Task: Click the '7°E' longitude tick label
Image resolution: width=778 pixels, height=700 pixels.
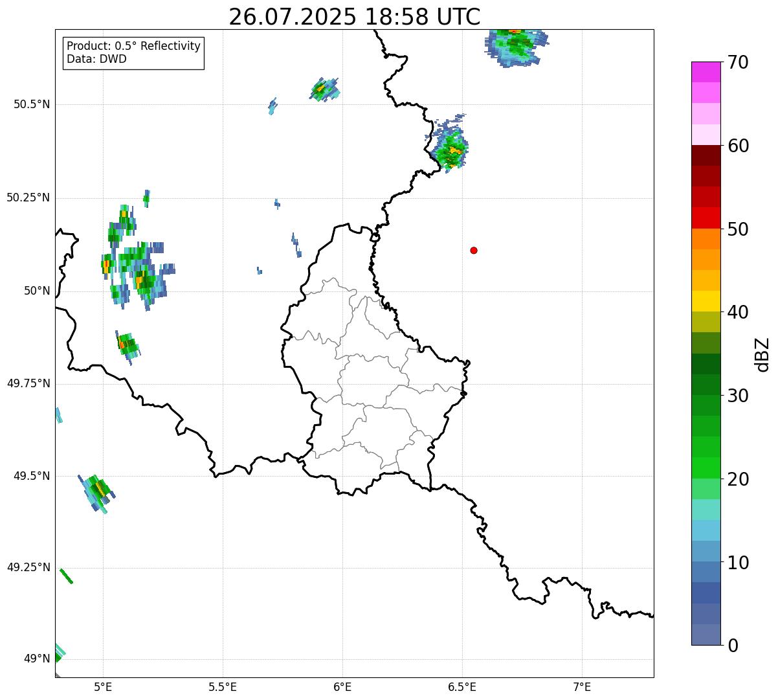Action: pyautogui.click(x=582, y=686)
